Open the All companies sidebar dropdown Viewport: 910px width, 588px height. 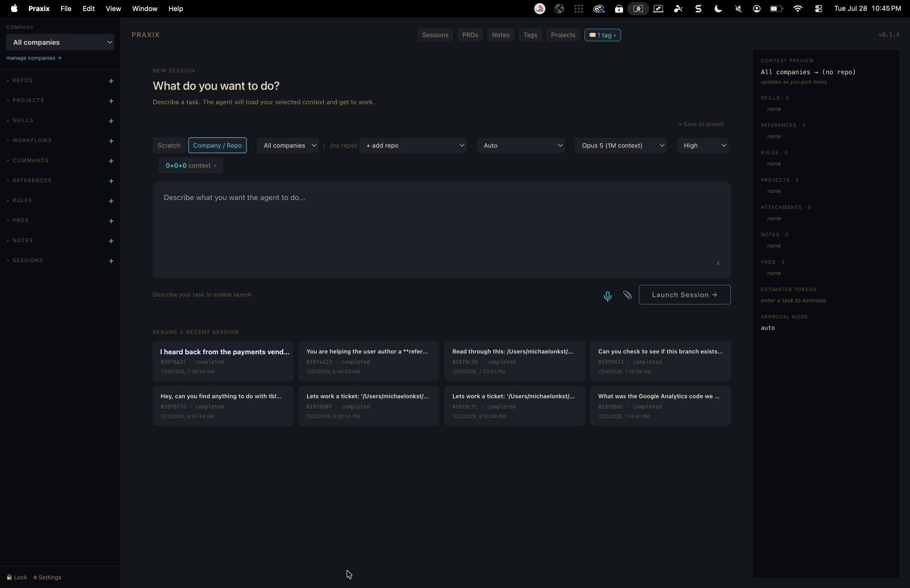pyautogui.click(x=60, y=42)
